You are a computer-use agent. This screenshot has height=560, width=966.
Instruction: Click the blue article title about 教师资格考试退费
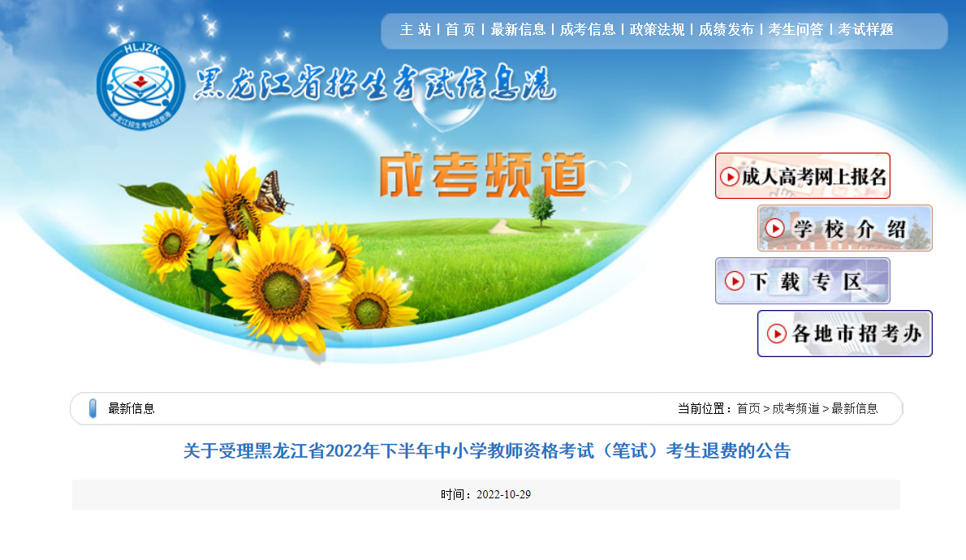pos(487,451)
